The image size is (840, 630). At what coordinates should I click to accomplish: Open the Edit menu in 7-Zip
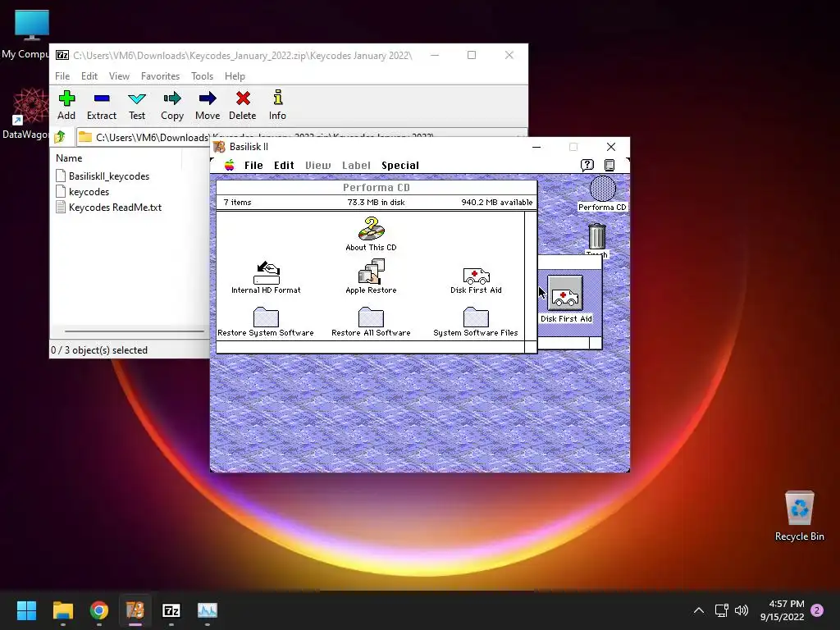(89, 76)
